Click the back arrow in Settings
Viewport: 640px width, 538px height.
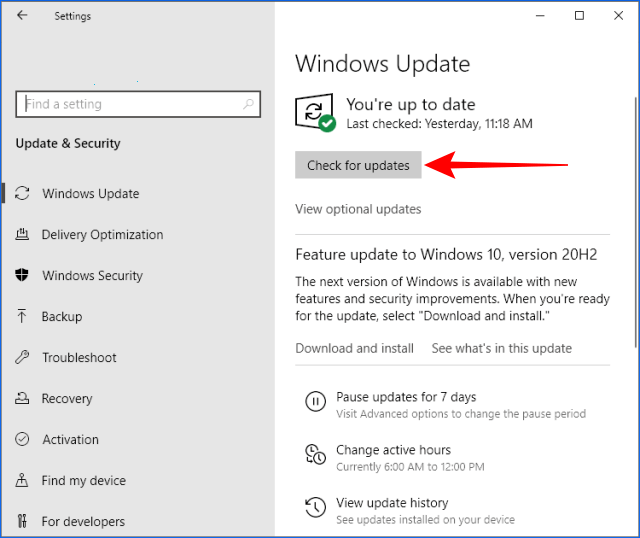(22, 16)
